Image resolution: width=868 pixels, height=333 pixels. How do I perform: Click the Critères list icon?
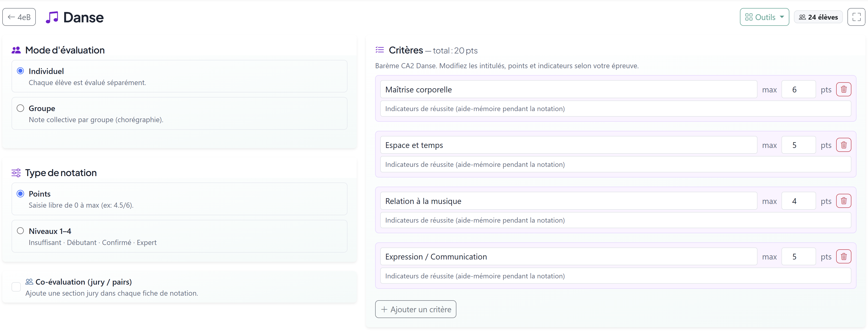(379, 50)
